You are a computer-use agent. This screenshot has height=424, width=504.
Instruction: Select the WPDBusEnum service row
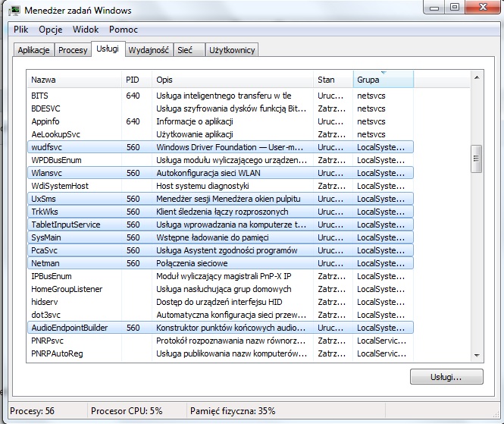pyautogui.click(x=221, y=160)
